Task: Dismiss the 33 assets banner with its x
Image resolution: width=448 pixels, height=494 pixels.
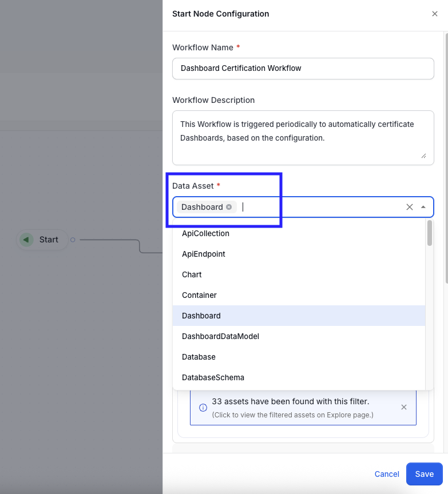Action: coord(404,407)
